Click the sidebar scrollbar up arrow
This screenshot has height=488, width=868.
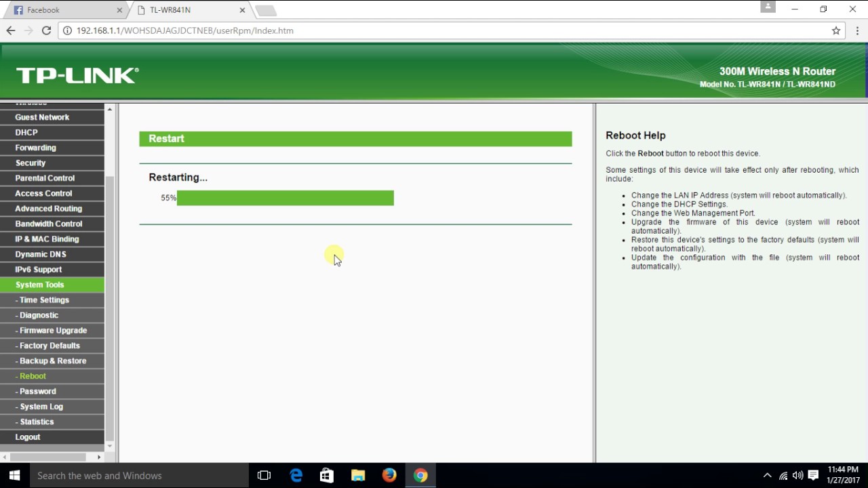[x=109, y=108]
